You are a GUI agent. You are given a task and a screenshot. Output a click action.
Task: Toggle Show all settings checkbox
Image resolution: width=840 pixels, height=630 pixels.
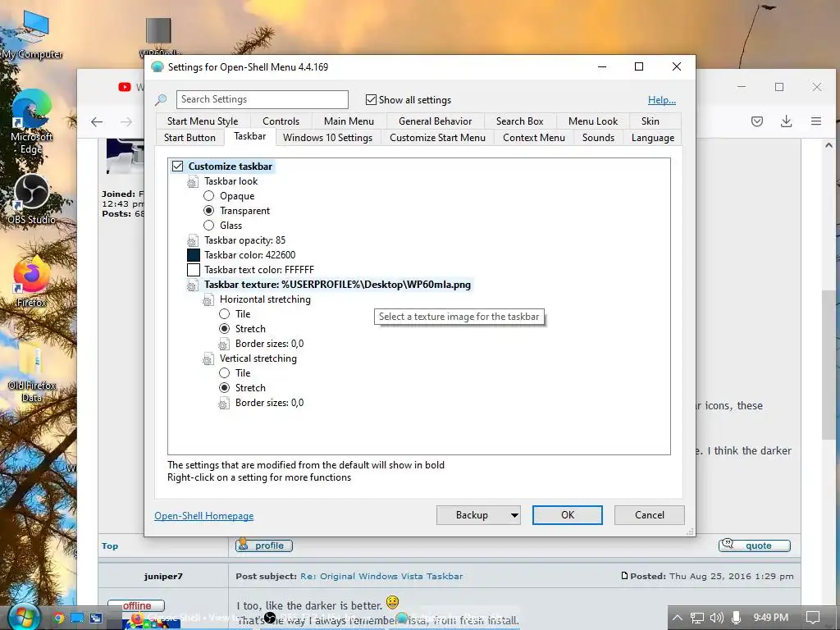point(371,99)
